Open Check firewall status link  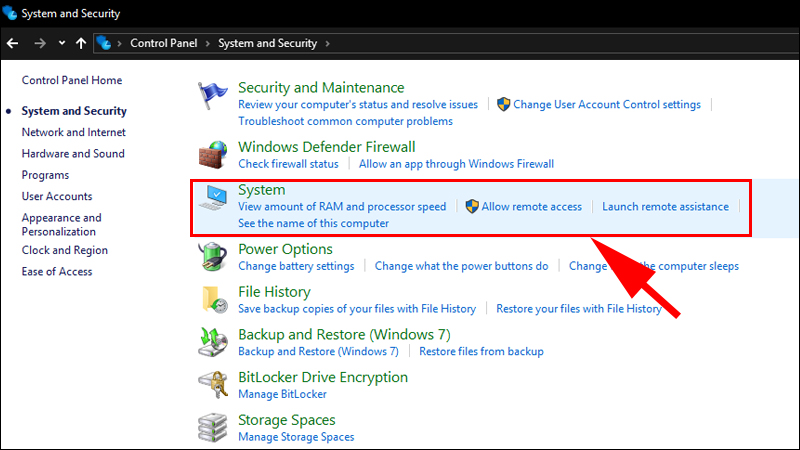pyautogui.click(x=288, y=164)
